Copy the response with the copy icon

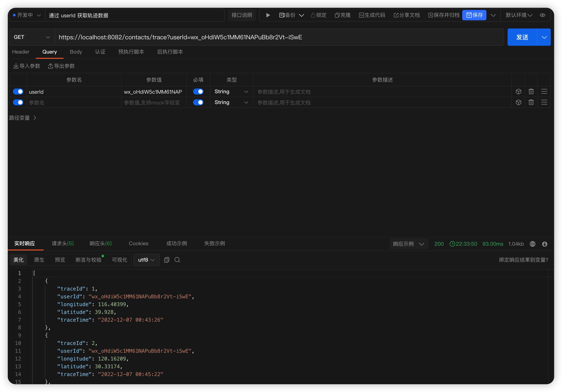[x=167, y=260]
